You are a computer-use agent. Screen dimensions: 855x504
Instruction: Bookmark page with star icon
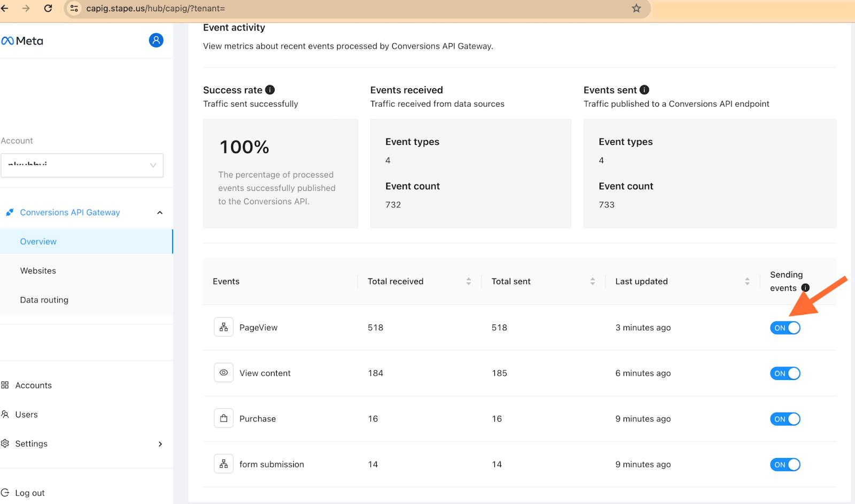636,9
